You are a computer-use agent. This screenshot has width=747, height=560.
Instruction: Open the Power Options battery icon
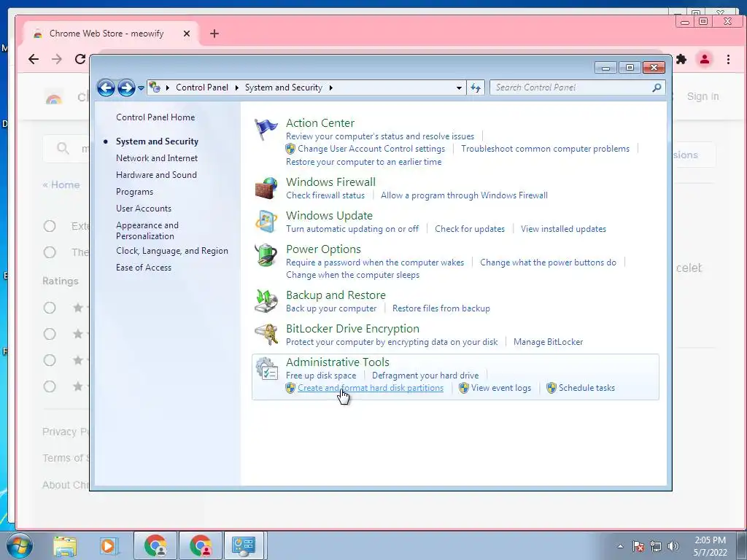tap(266, 254)
